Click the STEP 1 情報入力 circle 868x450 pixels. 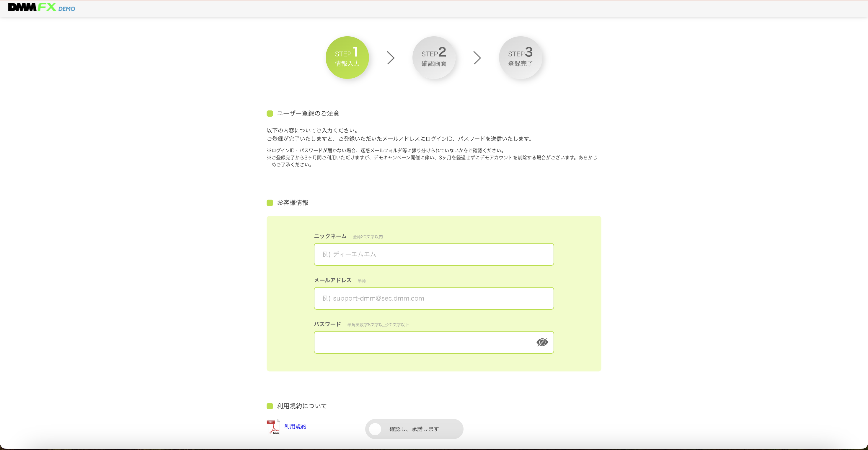[347, 58]
